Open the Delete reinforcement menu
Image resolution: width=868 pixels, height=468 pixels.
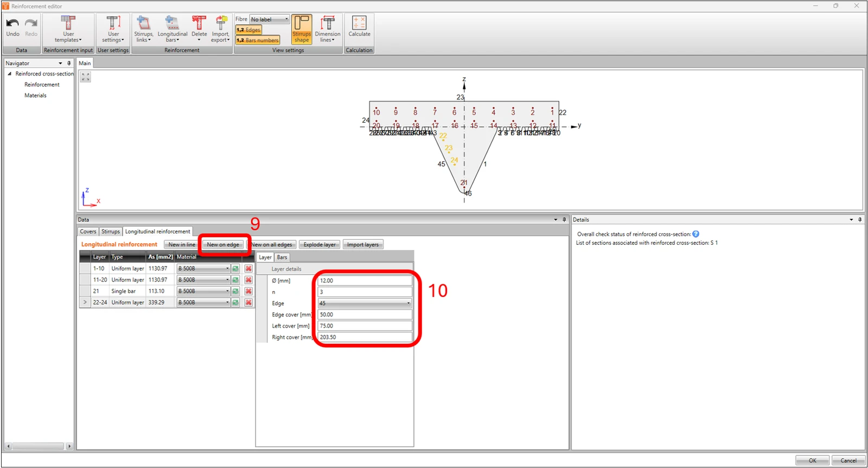pos(199,30)
